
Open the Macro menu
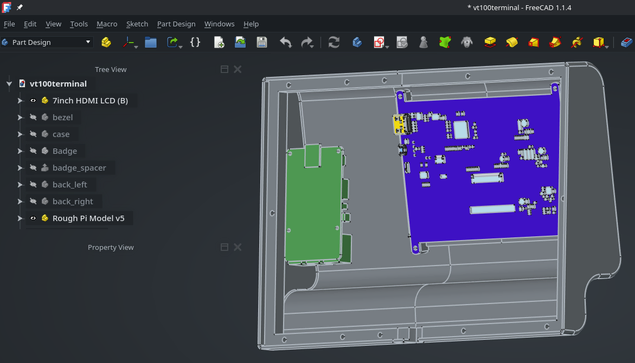[x=107, y=24]
